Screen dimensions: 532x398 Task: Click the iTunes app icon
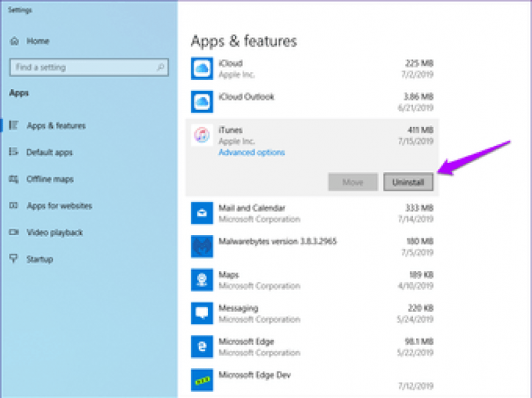click(202, 135)
